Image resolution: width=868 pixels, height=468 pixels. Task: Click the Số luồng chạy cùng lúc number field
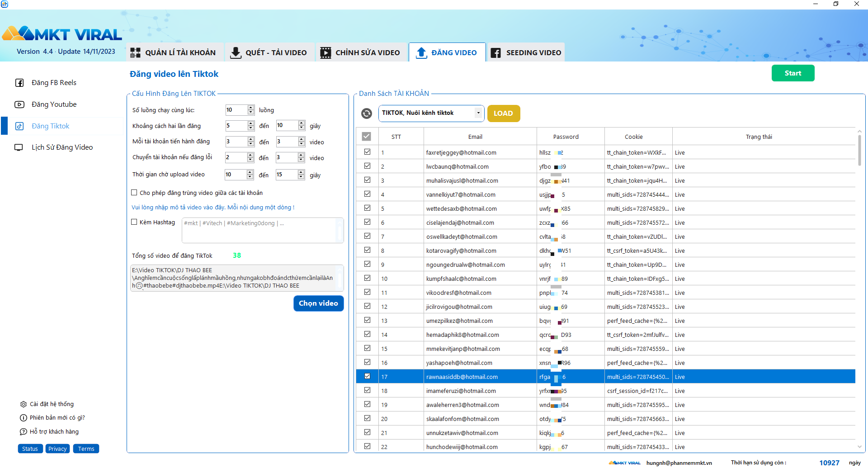click(236, 110)
